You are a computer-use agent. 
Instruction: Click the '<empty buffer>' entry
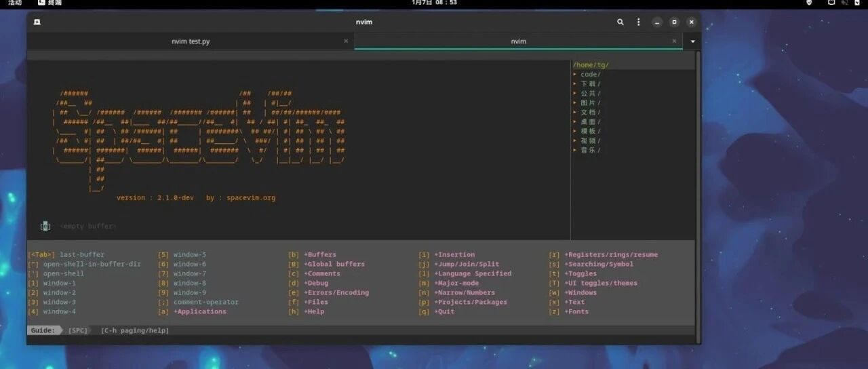(87, 227)
